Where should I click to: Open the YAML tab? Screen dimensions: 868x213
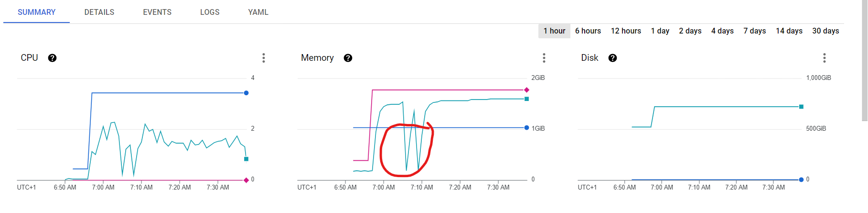coord(258,12)
